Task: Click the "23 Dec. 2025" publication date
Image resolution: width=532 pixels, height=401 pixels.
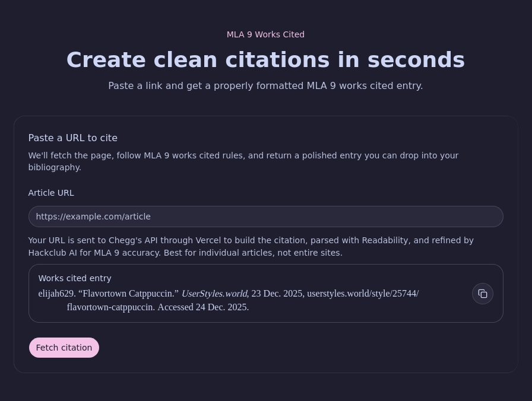Action: coord(277,294)
